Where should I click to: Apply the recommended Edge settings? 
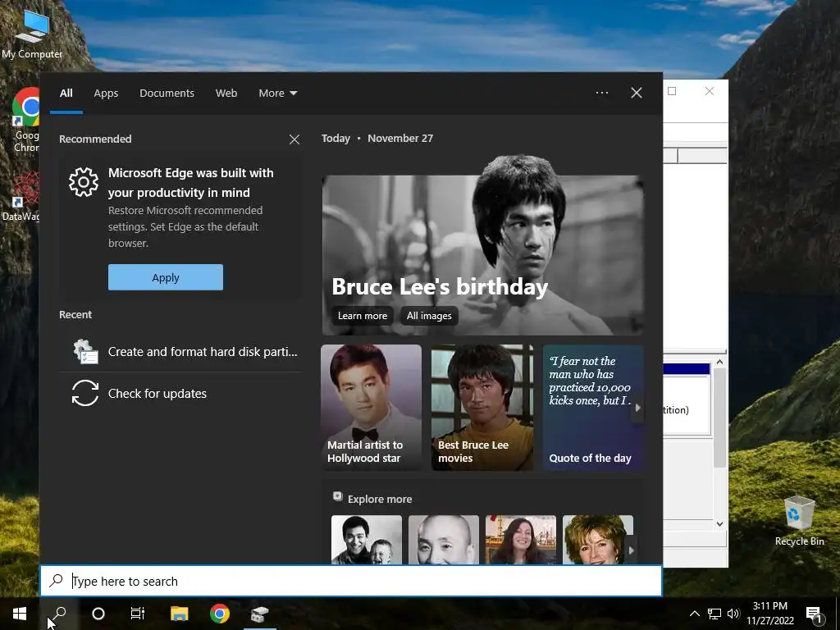point(166,277)
